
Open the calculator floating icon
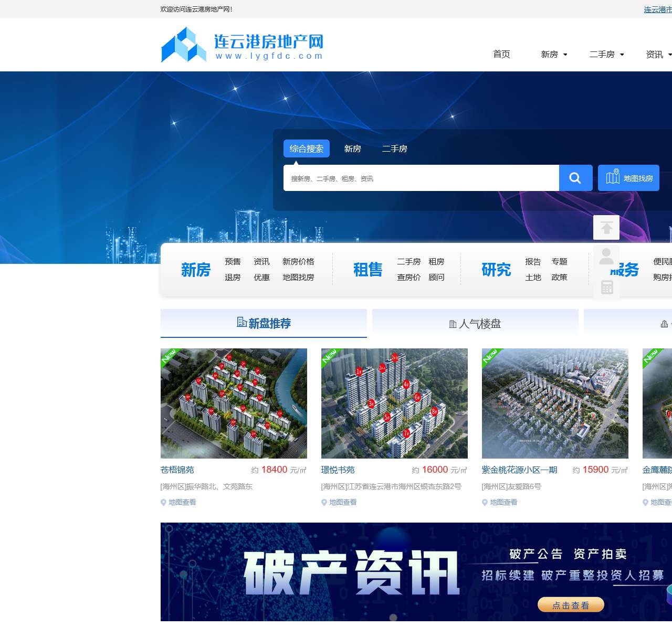[x=606, y=286]
